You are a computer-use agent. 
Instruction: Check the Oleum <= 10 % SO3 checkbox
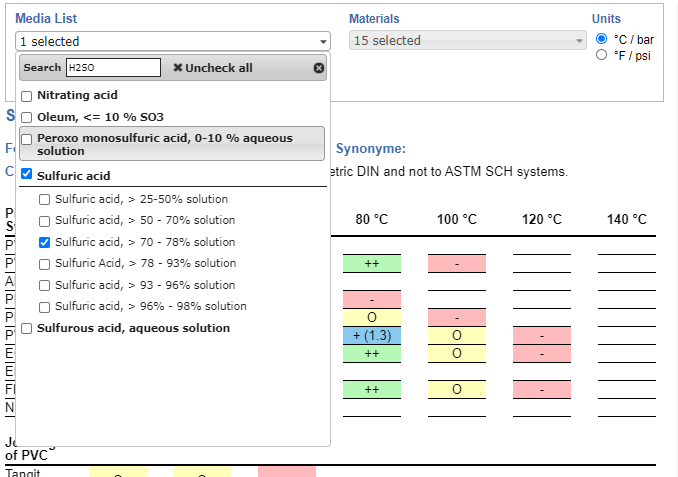pos(27,117)
